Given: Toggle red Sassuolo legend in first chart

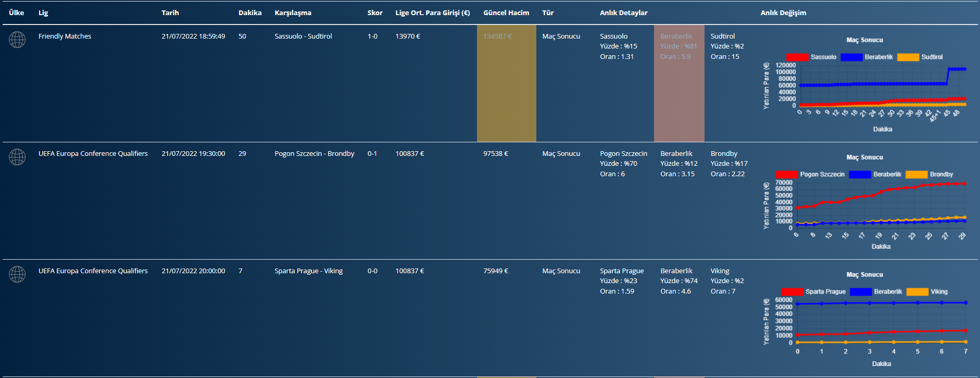Looking at the screenshot, I should (797, 57).
